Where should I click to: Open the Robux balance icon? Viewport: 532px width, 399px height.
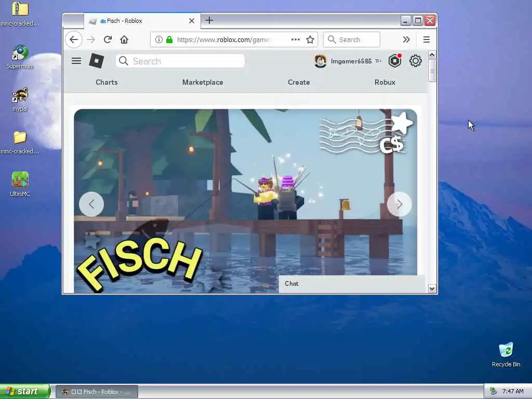(x=395, y=61)
